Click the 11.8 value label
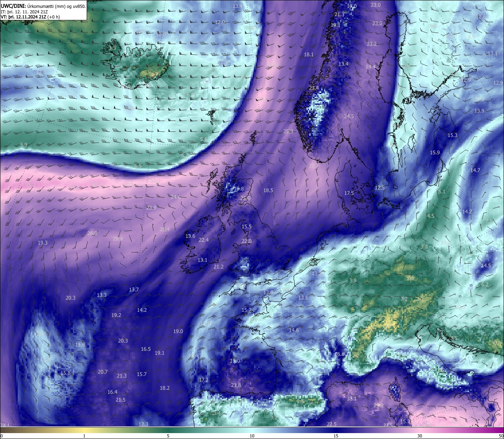The height and width of the screenshot is (439, 504). 80,345
